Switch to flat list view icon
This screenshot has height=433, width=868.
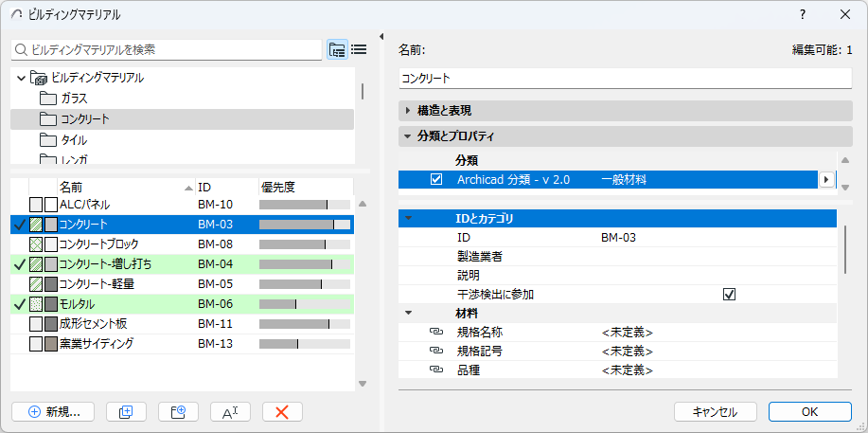point(359,49)
